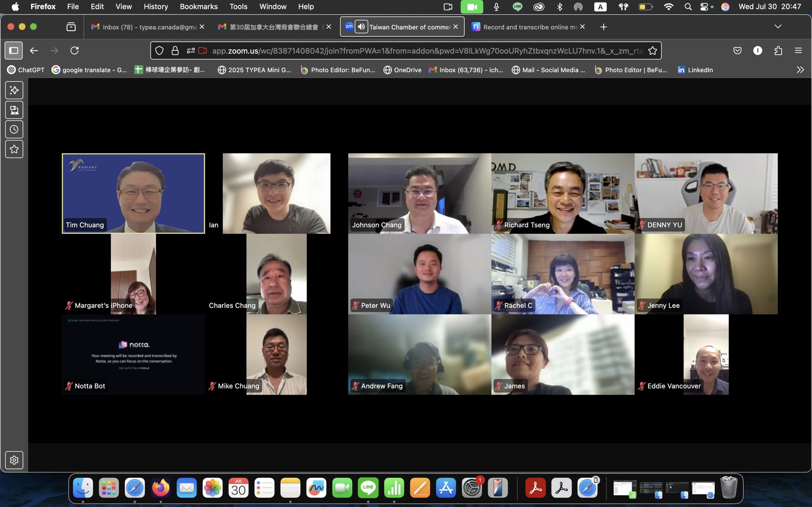The height and width of the screenshot is (507, 812).
Task: Open the ChatGPT bookmark
Action: pyautogui.click(x=26, y=70)
